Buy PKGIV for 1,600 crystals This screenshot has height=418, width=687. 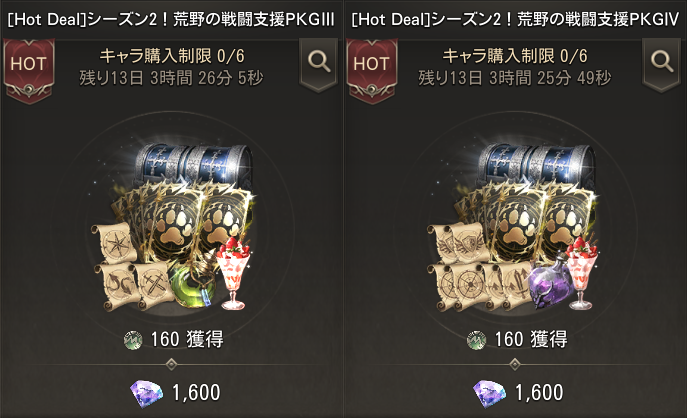click(518, 393)
